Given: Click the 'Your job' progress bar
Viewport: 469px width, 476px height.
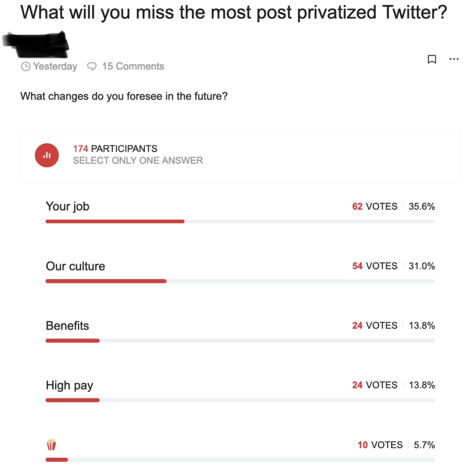Looking at the screenshot, I should [240, 222].
